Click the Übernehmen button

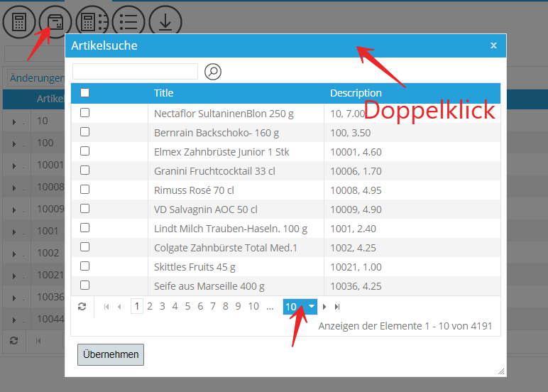pos(111,354)
